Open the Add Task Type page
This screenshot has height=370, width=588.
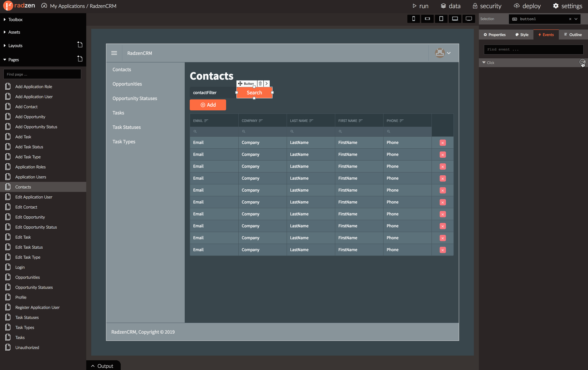(x=28, y=157)
